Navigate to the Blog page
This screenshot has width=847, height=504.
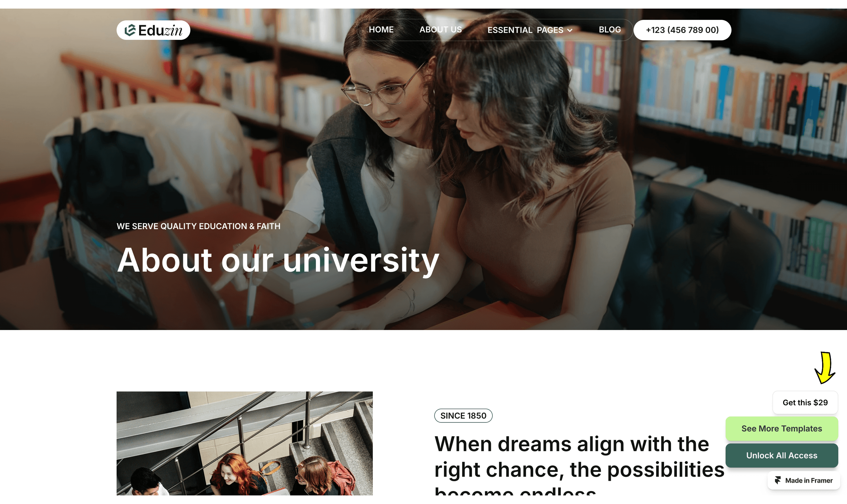coord(610,30)
